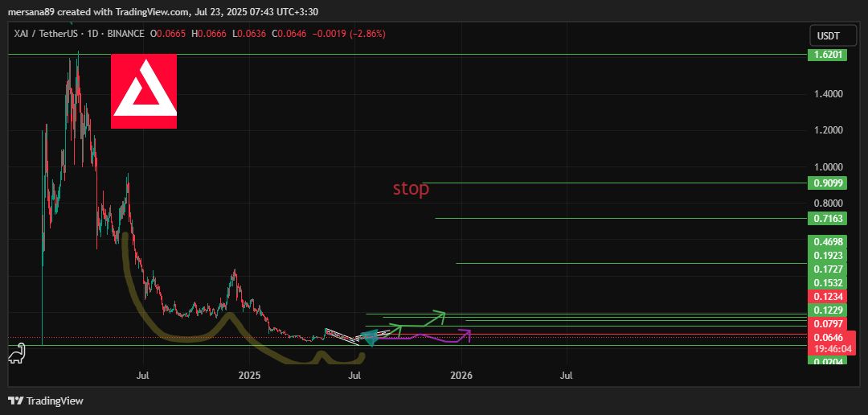Click the 19:46:04 candle countdown timer
The height and width of the screenshot is (415, 868).
pyautogui.click(x=833, y=348)
